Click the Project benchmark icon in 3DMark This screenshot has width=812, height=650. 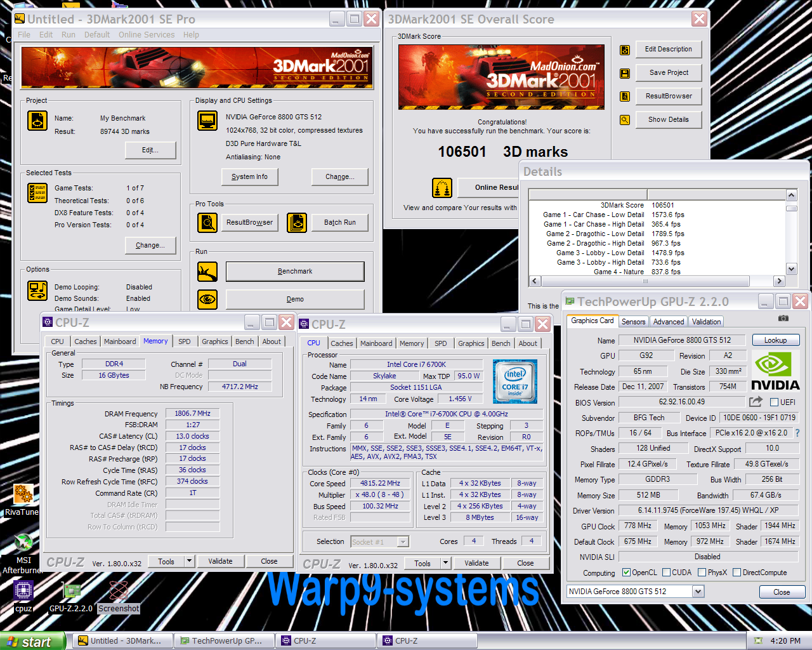point(37,121)
